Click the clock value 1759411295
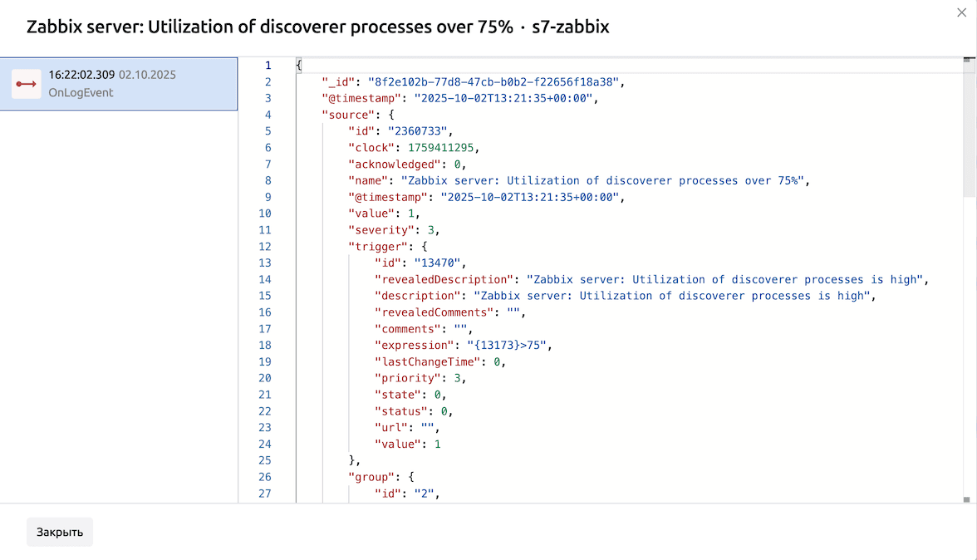 pos(442,148)
